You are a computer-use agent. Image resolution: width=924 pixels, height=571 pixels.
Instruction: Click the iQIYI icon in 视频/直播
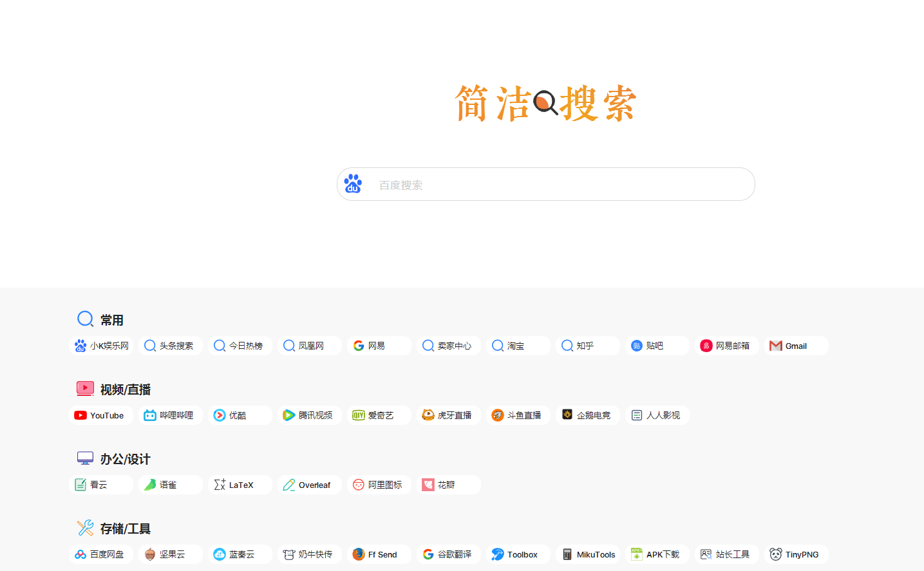(358, 415)
